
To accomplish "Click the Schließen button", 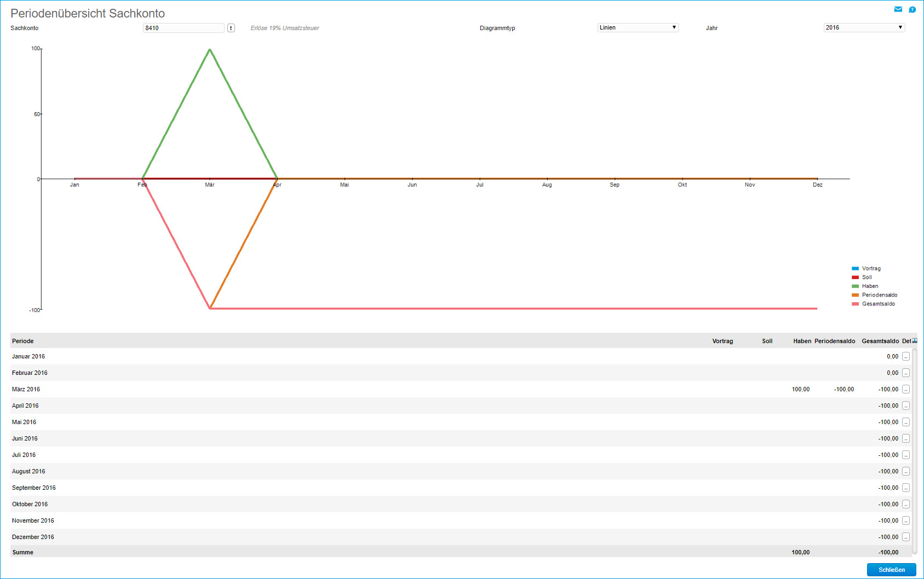I will (891, 570).
